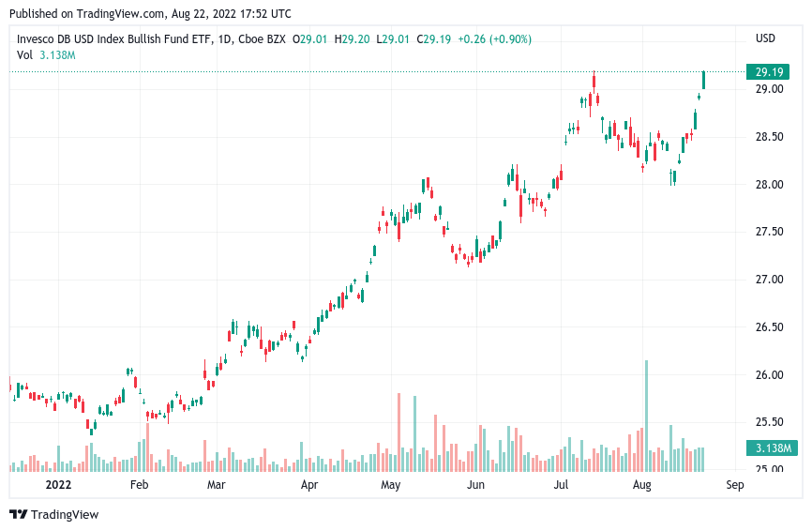This screenshot has height=531, width=812.
Task: Click the Vol 3.138M legend label
Action: coord(46,55)
